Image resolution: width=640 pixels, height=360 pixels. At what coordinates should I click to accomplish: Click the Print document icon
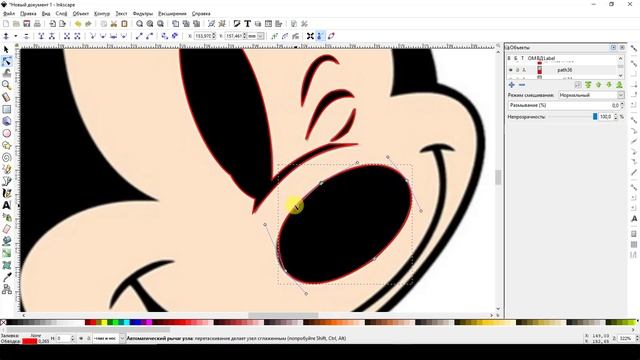[37, 24]
